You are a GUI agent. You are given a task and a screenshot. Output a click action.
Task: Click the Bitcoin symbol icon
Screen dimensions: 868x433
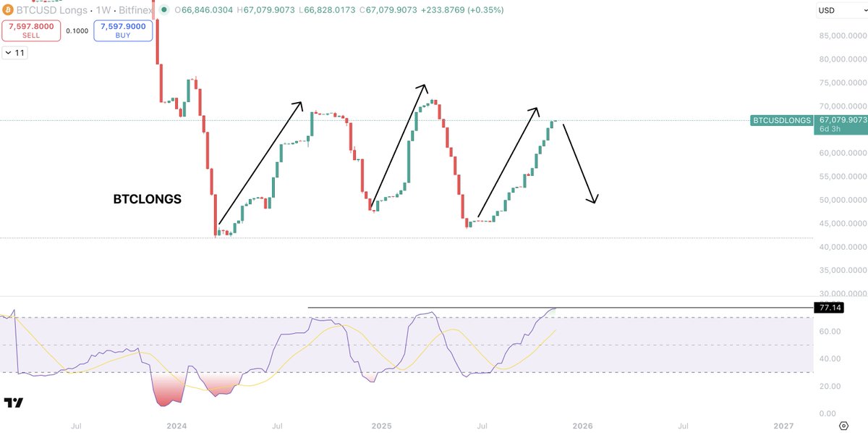(8, 11)
